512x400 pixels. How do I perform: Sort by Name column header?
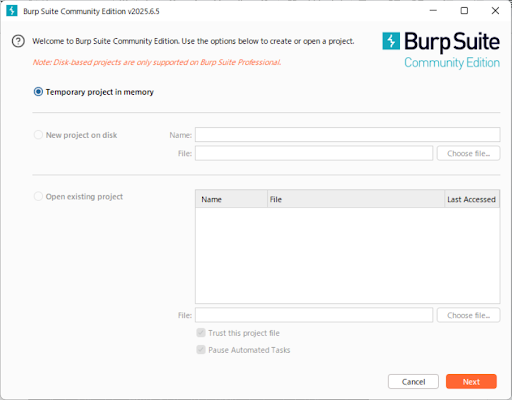point(231,199)
